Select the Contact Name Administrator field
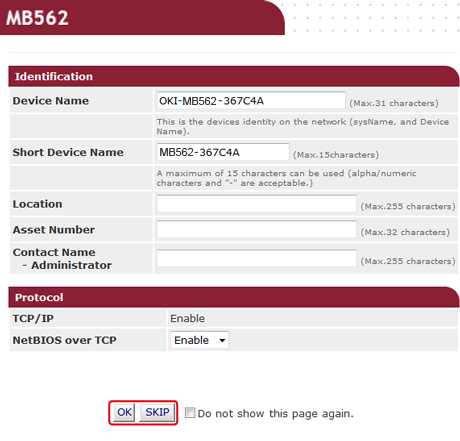Screen dimensions: 460x441 tap(257, 258)
